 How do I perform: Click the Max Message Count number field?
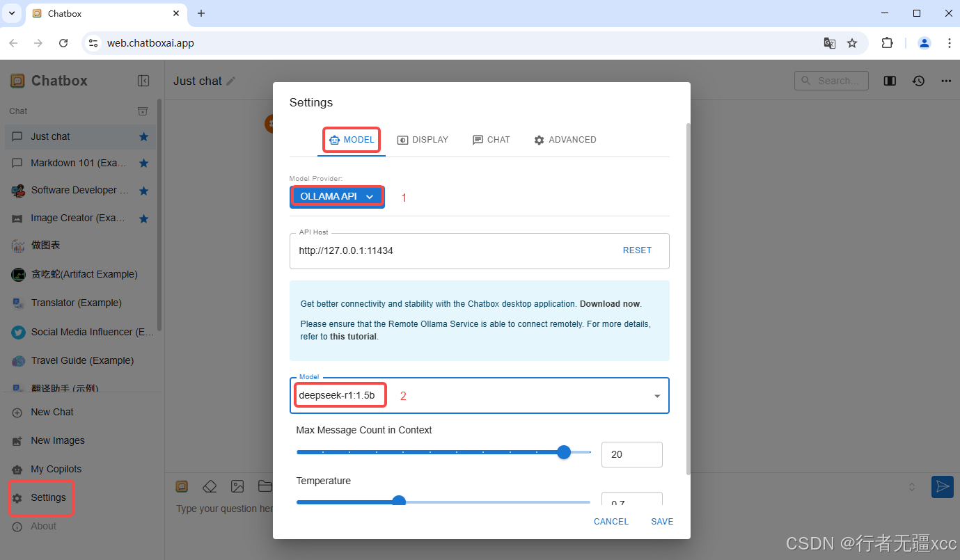631,454
